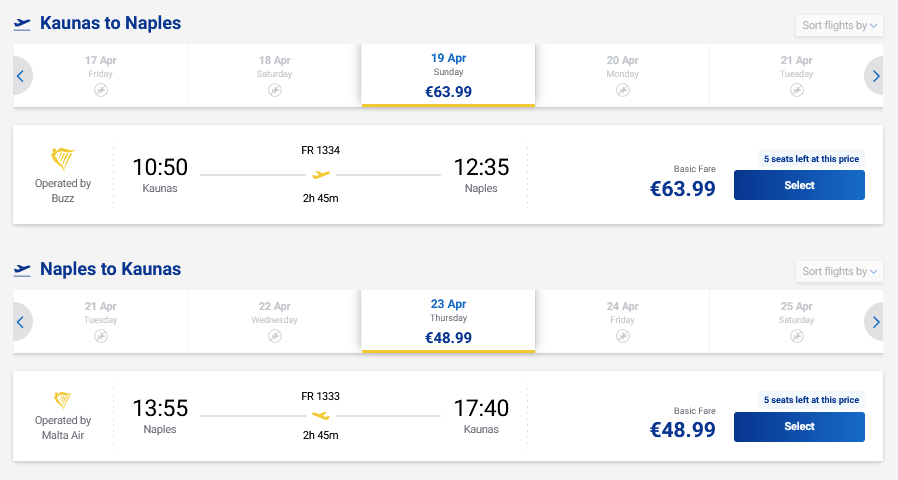Click the Buzz operator harp logo

coord(63,159)
